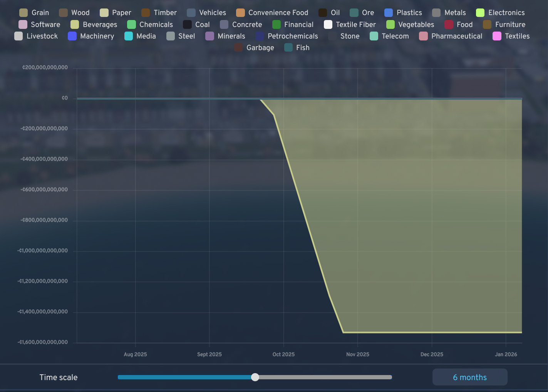Toggle the Financial legend item
Image resolution: width=548 pixels, height=392 pixels.
tap(293, 25)
